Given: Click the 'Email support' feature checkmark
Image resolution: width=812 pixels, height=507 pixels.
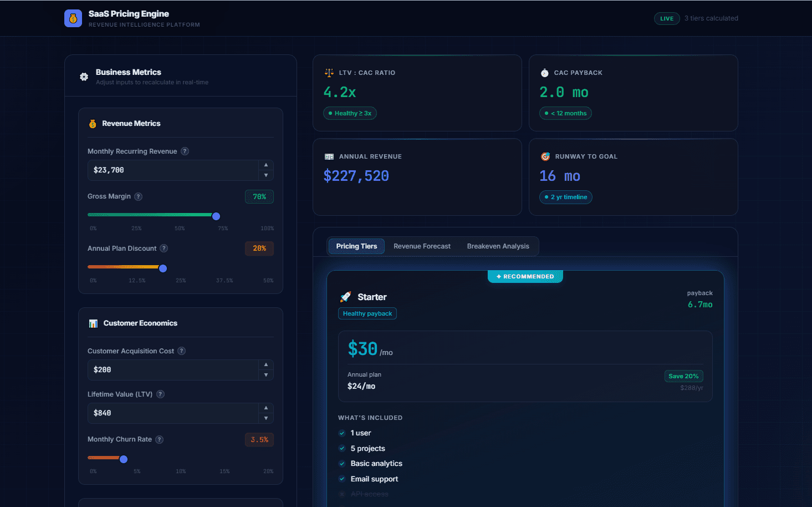Looking at the screenshot, I should pos(342,479).
